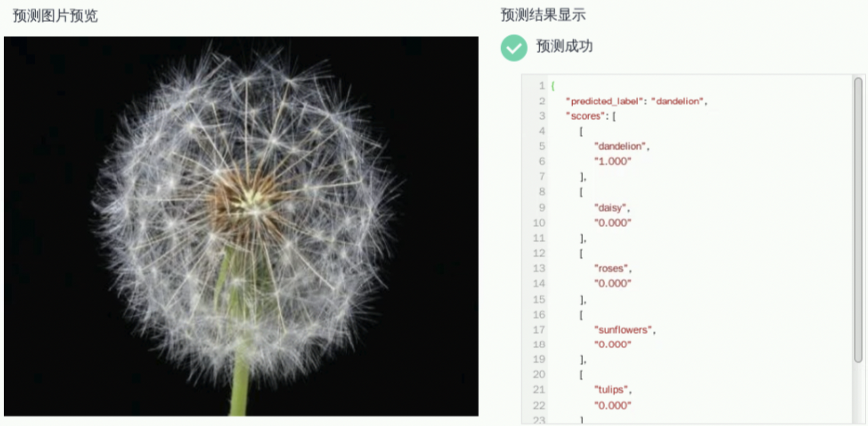The width and height of the screenshot is (868, 426).
Task: Click the "sunflowers" label on line 17
Action: [x=623, y=329]
